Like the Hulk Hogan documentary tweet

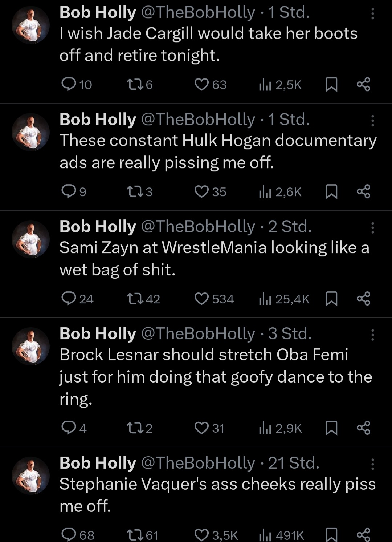(x=201, y=191)
